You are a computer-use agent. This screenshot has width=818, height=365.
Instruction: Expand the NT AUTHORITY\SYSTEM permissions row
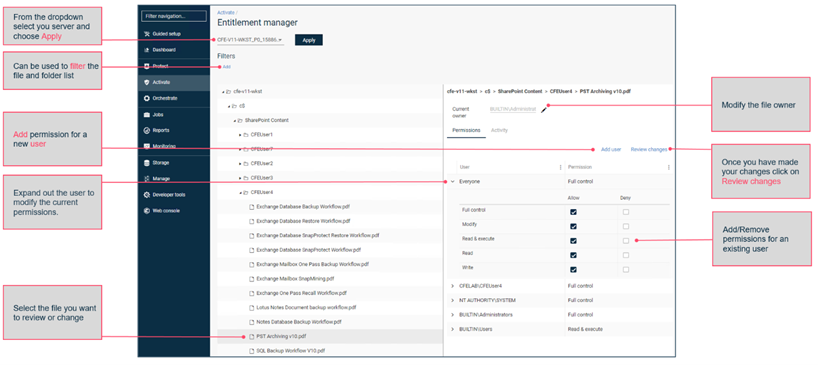click(452, 300)
